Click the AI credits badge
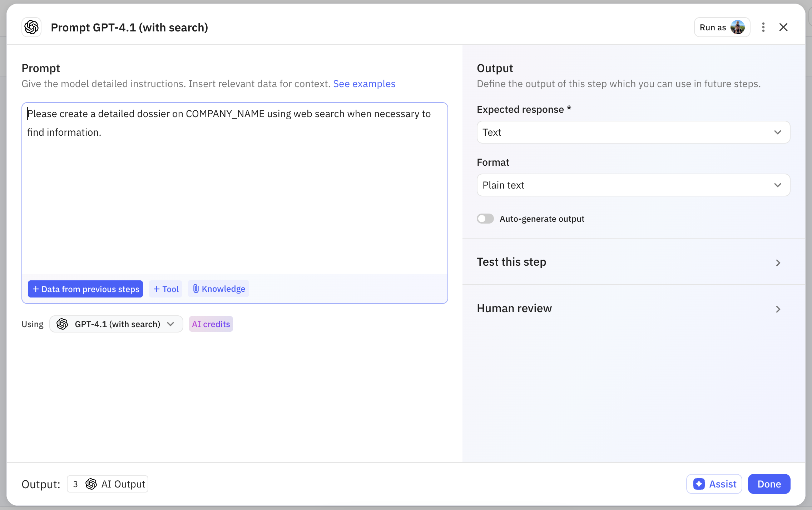Viewport: 812px width, 510px height. point(211,324)
